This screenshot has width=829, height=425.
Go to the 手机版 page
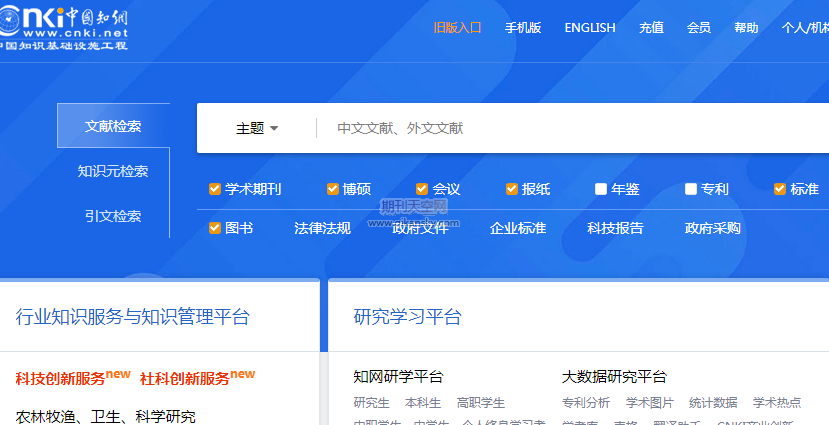point(523,27)
